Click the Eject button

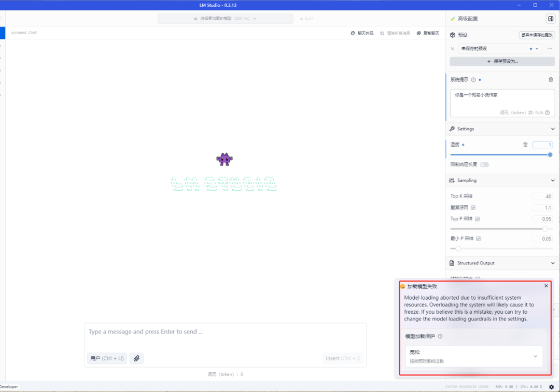click(x=307, y=19)
